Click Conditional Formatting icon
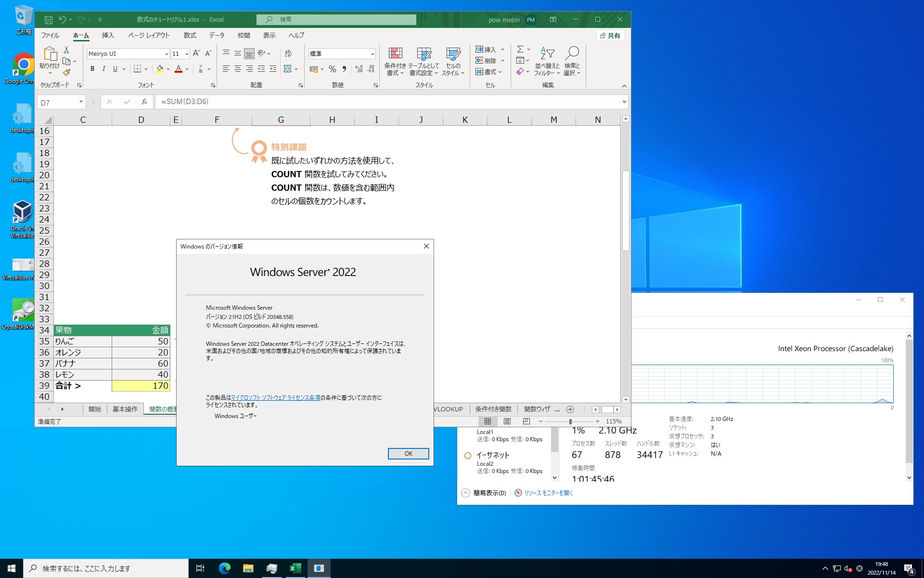The height and width of the screenshot is (578, 924). (x=395, y=53)
